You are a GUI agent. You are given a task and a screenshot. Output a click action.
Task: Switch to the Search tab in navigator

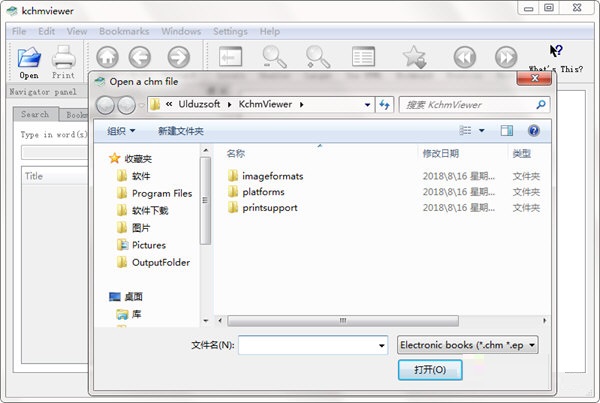click(35, 114)
